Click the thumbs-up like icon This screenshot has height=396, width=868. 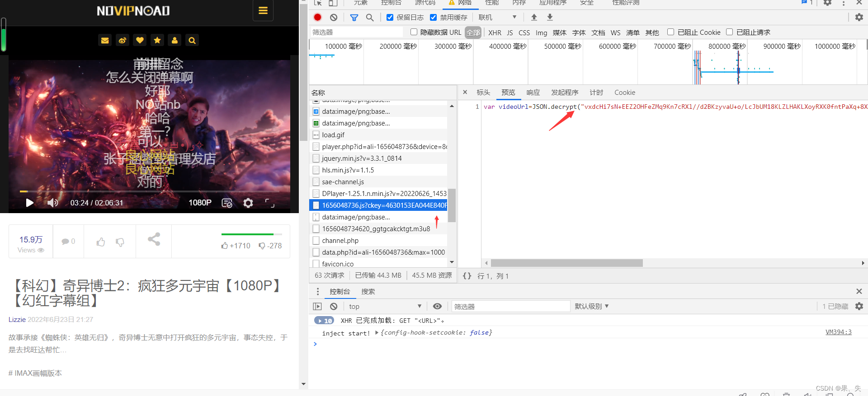point(101,242)
